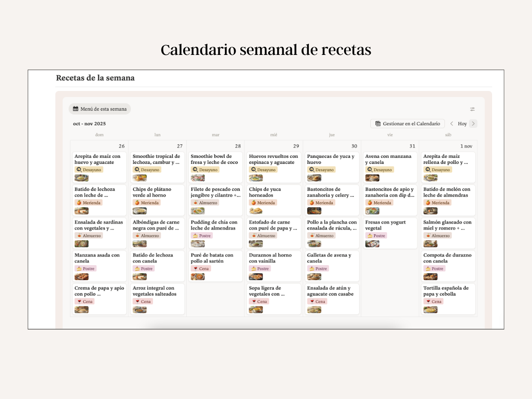Image resolution: width=532 pixels, height=399 pixels.
Task: Switch to the Menú de esta semana tab
Action: click(100, 109)
